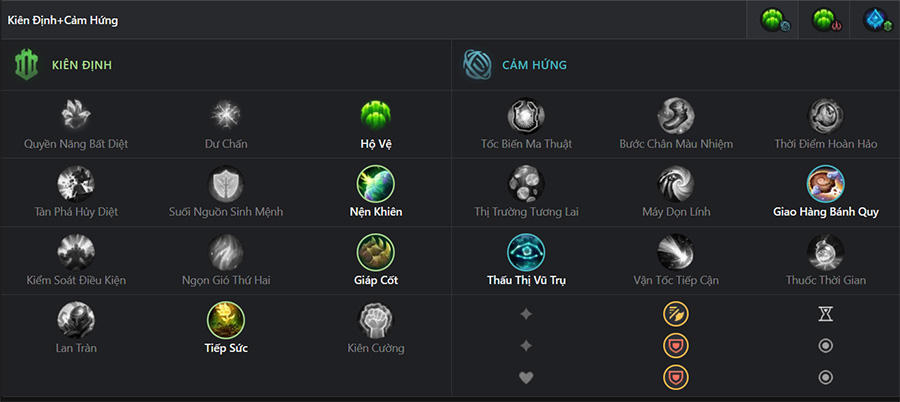Toggle the heart health stat shard
Viewport: 900px width, 402px height.
(x=526, y=377)
